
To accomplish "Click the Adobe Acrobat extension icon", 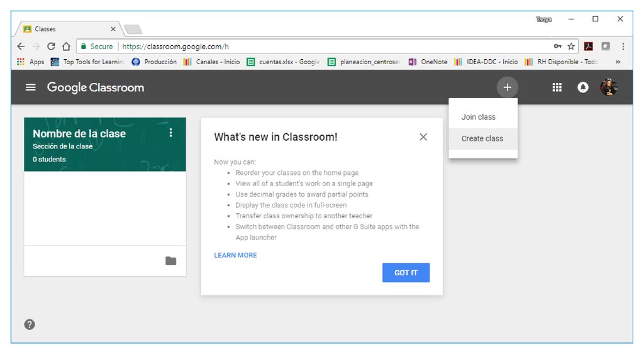I will click(589, 47).
